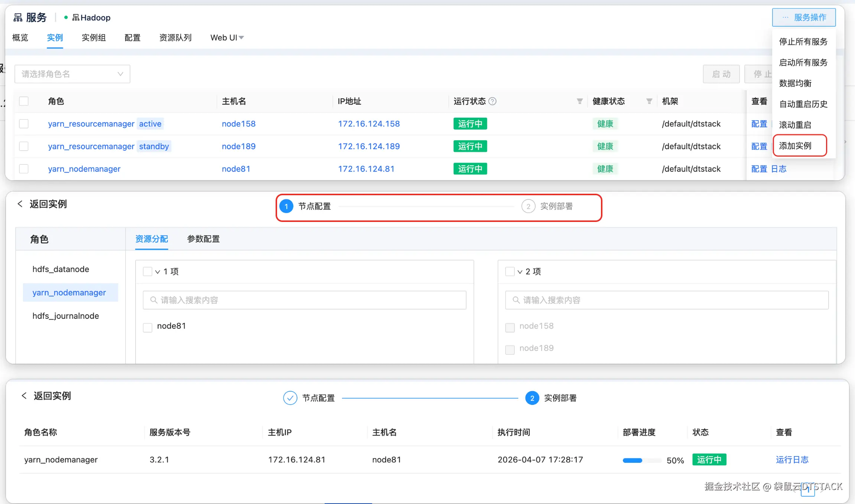Open the 请选择角色名 role dropdown
Image resolution: width=855 pixels, height=504 pixels.
click(x=72, y=74)
